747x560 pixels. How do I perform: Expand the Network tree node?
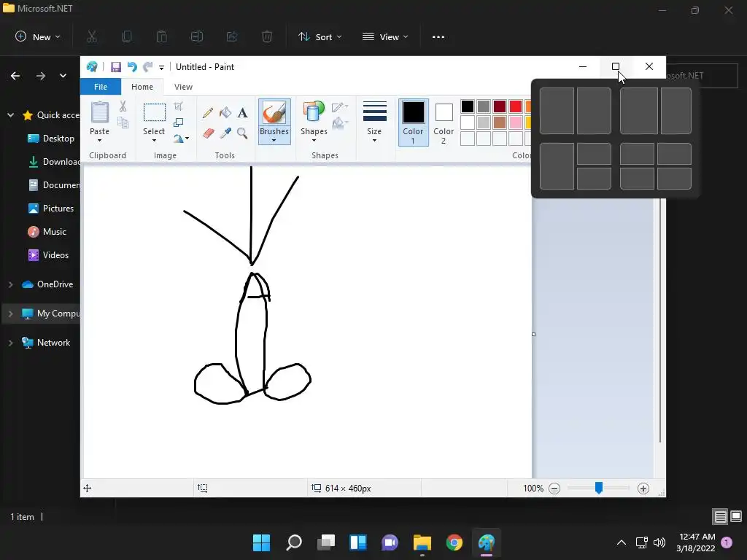click(10, 343)
